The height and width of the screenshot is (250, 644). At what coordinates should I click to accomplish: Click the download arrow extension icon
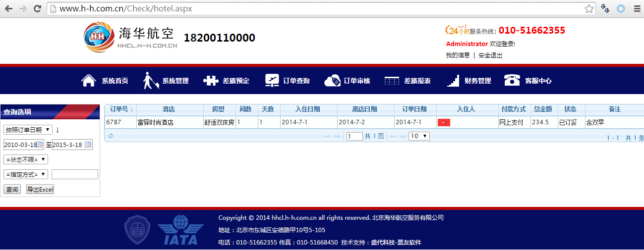point(605,8)
